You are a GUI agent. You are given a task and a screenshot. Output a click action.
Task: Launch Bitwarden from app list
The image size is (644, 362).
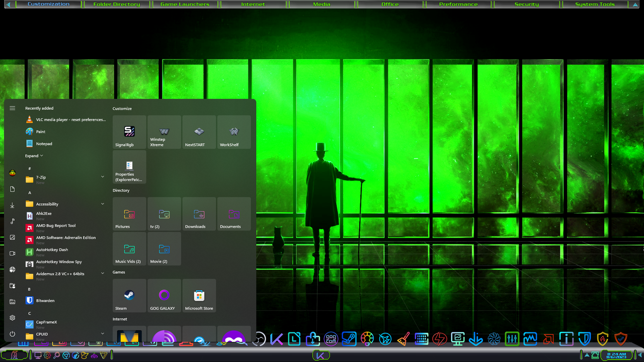coord(65,301)
